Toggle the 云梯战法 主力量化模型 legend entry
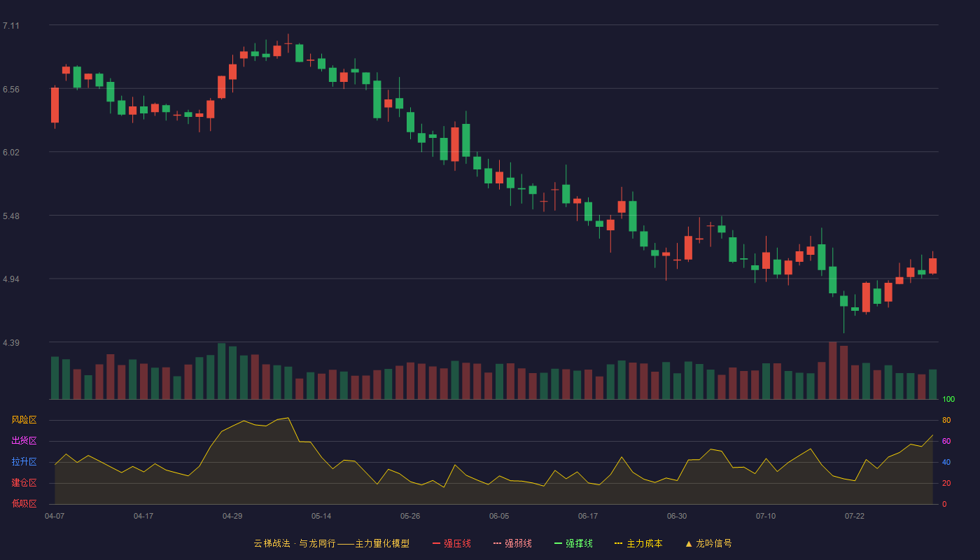The image size is (980, 560). pyautogui.click(x=331, y=543)
